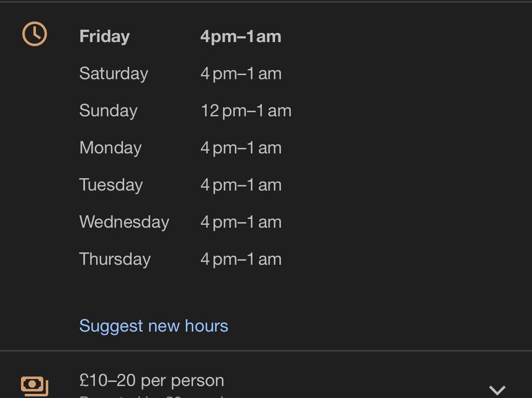
Task: Tap the Sunday 12 pm–1 am hours
Action: point(246,111)
